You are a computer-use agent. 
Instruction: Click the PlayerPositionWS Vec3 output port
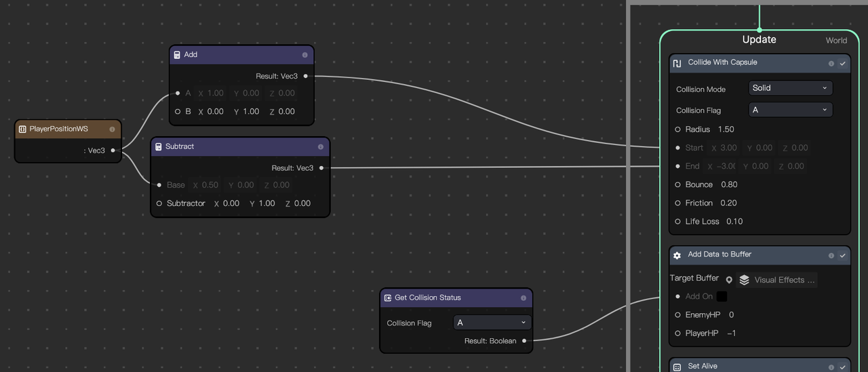[x=113, y=150]
